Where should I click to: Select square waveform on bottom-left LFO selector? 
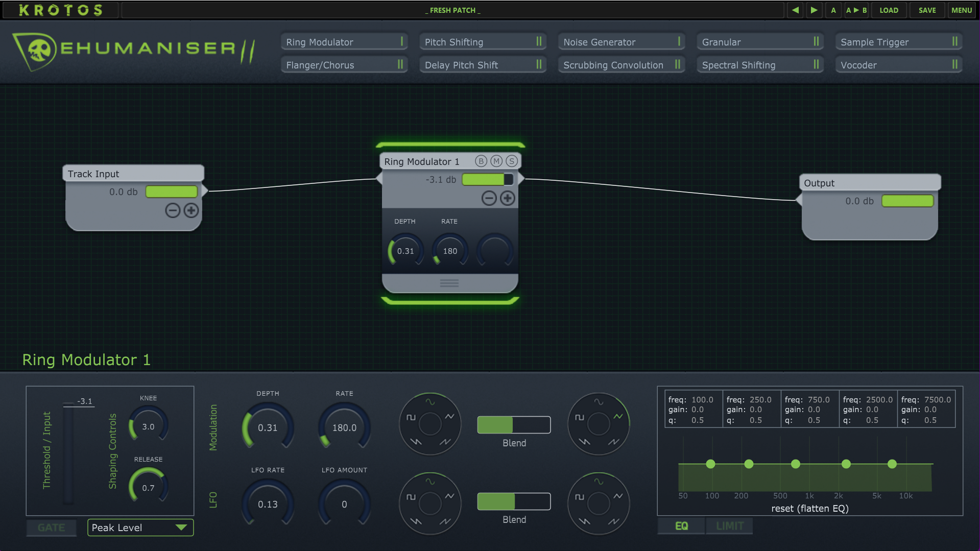tap(411, 497)
